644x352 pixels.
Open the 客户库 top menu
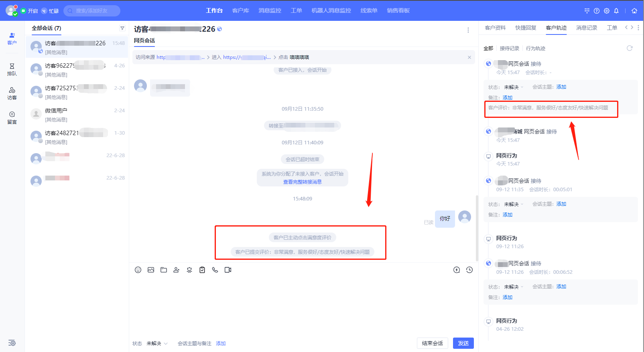point(241,10)
